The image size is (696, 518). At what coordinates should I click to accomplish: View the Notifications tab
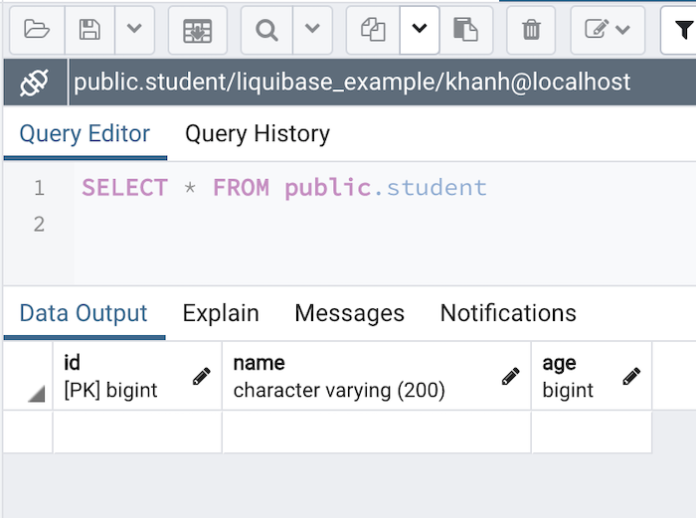click(x=508, y=313)
